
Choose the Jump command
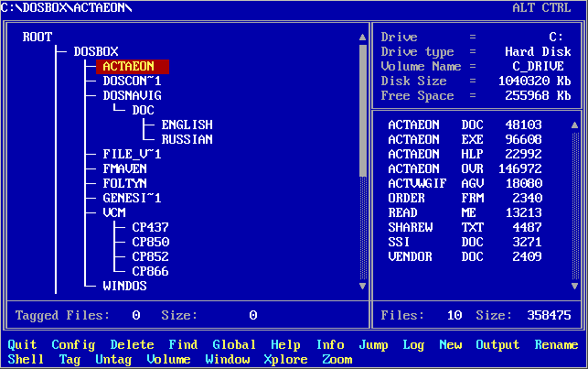[x=373, y=344]
